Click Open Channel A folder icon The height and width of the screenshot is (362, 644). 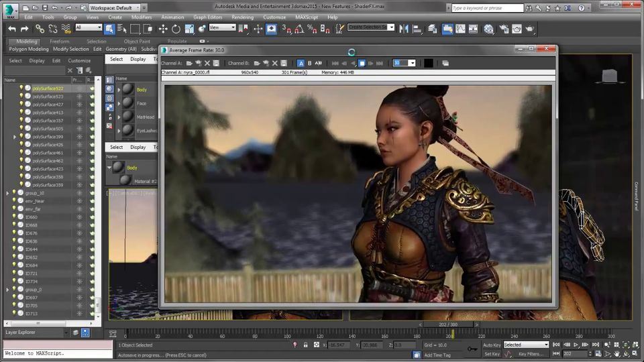point(190,63)
